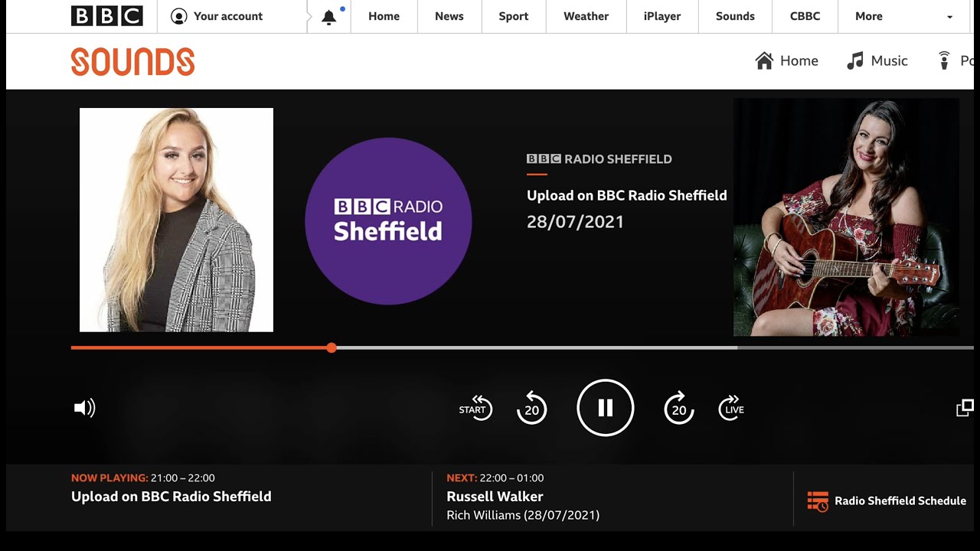Screen dimensions: 980x551
Task: Open next show Russell Walker
Action: (x=495, y=497)
